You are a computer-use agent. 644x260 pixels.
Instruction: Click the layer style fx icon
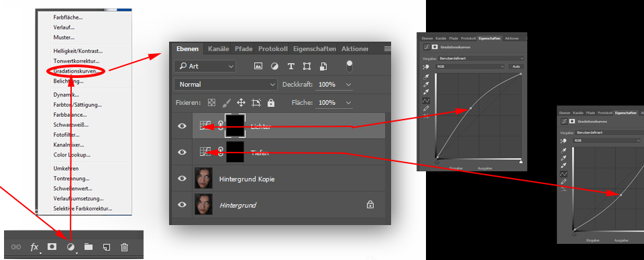click(x=35, y=247)
